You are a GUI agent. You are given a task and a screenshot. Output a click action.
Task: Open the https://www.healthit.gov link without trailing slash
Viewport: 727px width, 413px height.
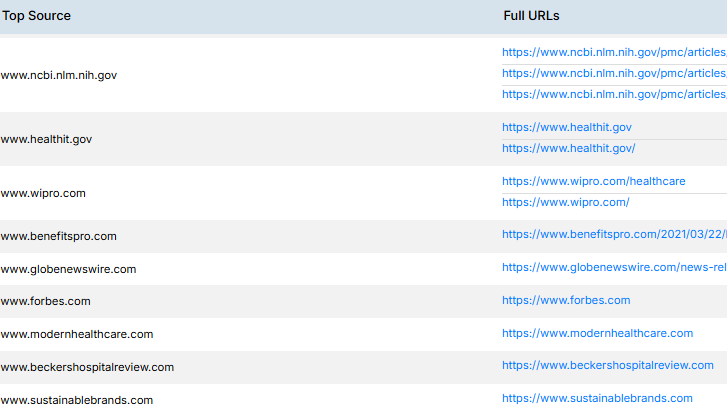pyautogui.click(x=566, y=127)
